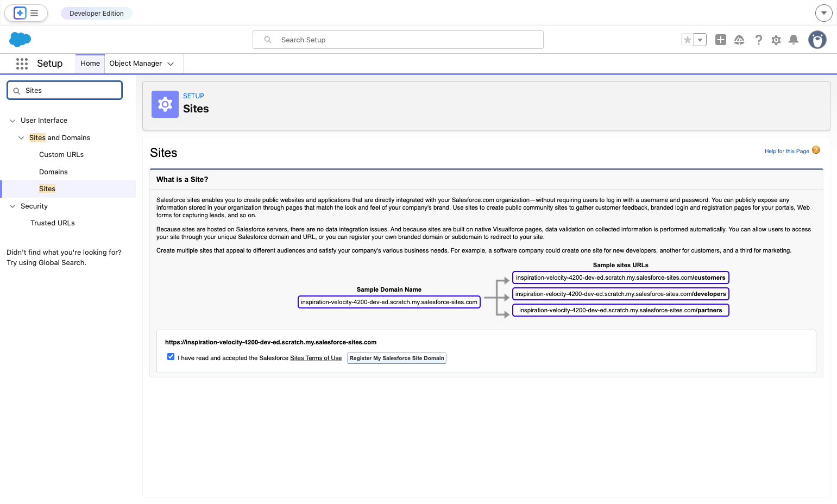Click the Sites page gear icon
The image size is (837, 504).
pyautogui.click(x=165, y=104)
